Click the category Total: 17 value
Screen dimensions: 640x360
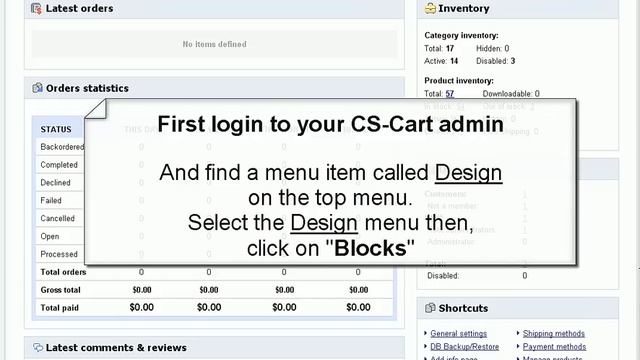click(x=450, y=49)
